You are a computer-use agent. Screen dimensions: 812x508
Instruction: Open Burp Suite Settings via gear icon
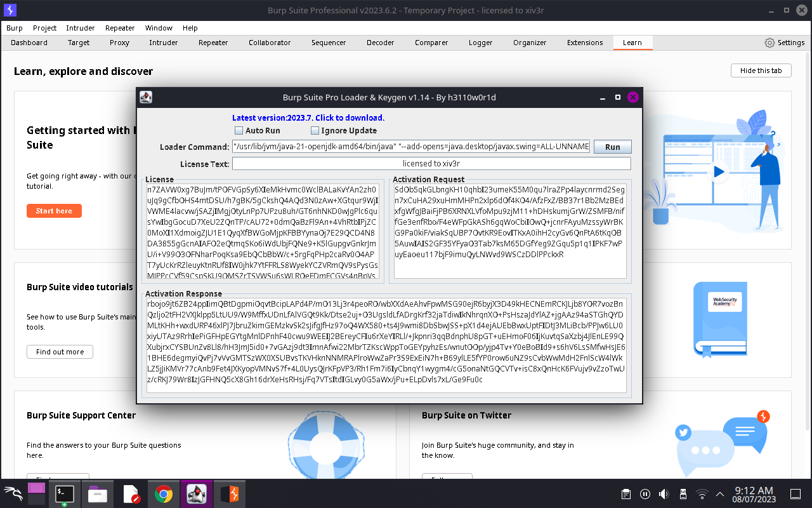[769, 43]
